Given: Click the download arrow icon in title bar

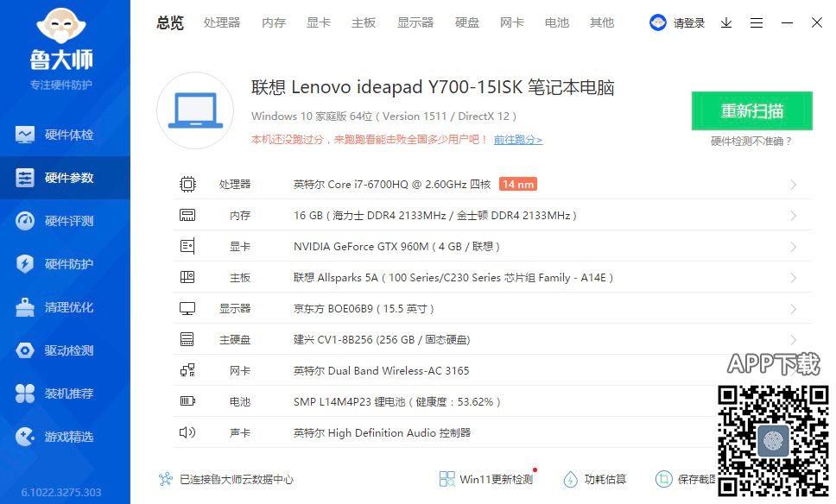Looking at the screenshot, I should coord(726,23).
